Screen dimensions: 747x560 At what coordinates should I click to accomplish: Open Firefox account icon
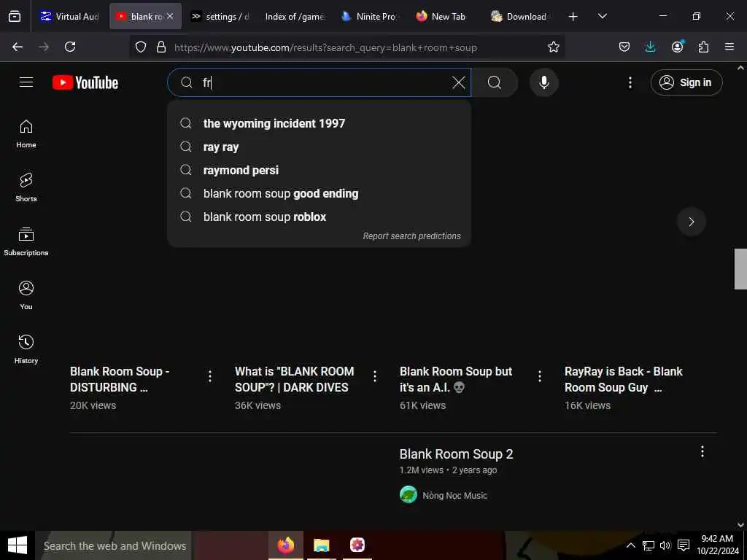tap(677, 47)
